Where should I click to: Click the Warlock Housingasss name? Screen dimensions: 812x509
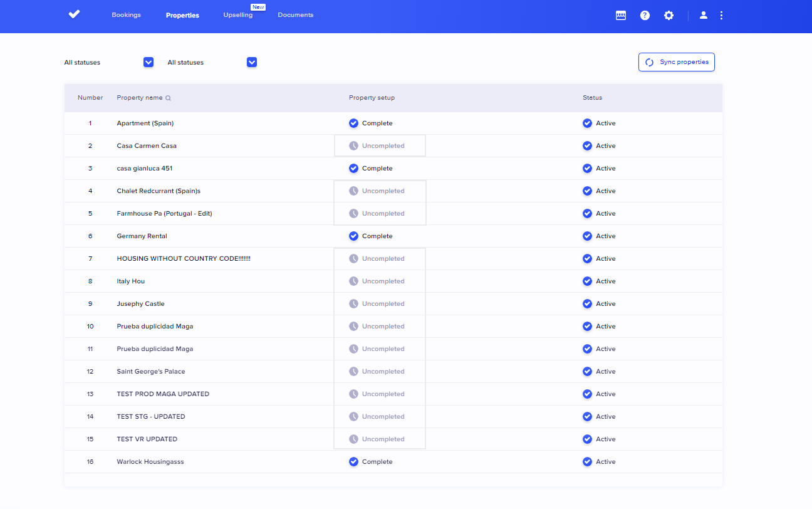150,462
